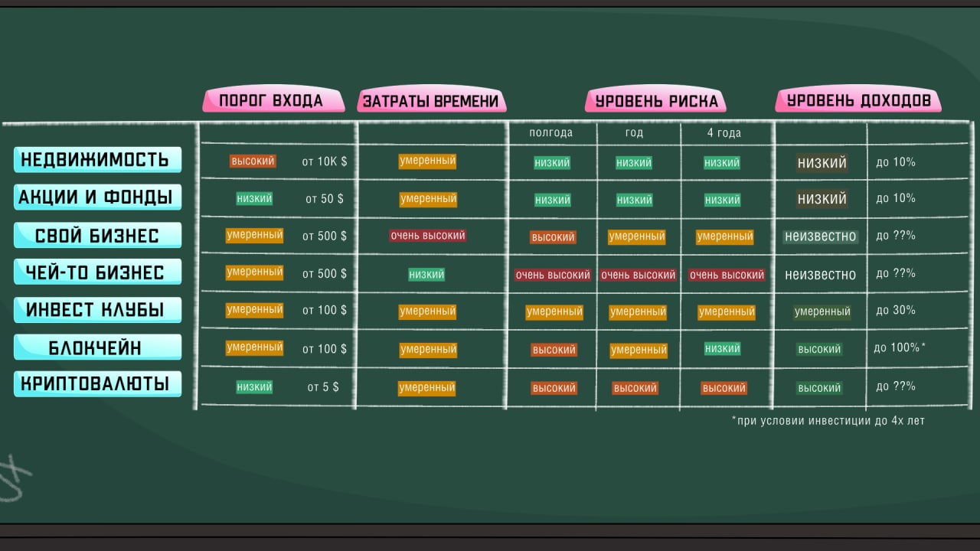Click the год risk sub-header
The height and width of the screenshot is (551, 980).
click(x=634, y=133)
